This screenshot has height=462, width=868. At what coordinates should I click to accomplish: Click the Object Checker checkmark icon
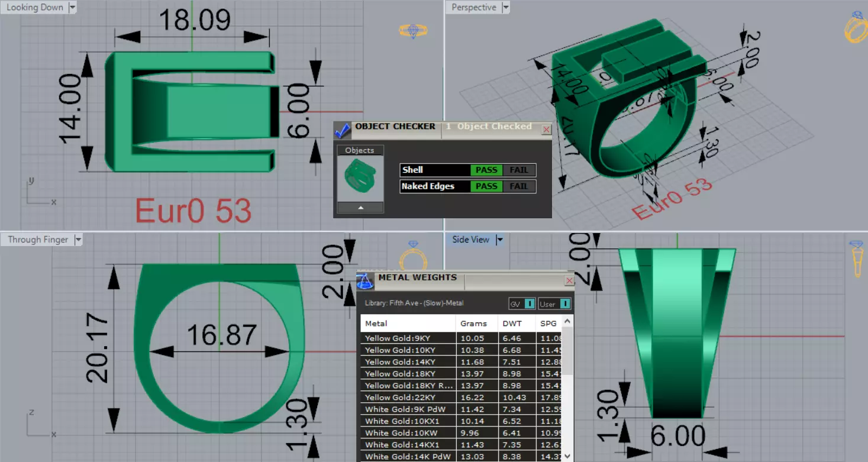tap(343, 130)
